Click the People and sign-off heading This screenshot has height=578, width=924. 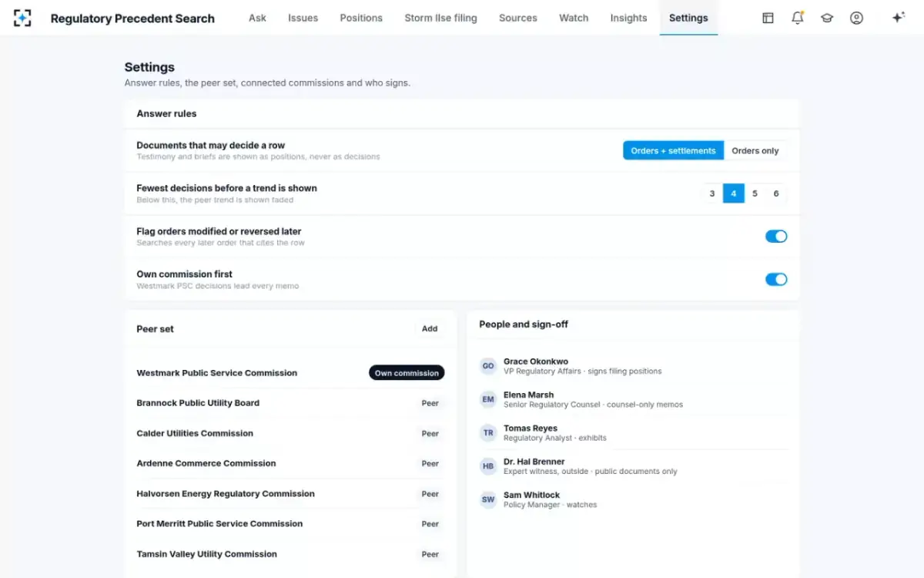524,324
